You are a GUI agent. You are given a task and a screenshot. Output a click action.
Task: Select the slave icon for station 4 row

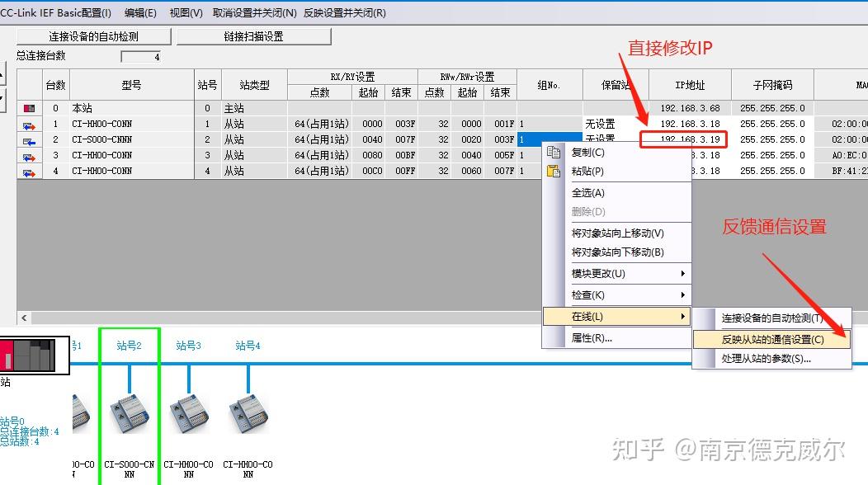[x=30, y=172]
